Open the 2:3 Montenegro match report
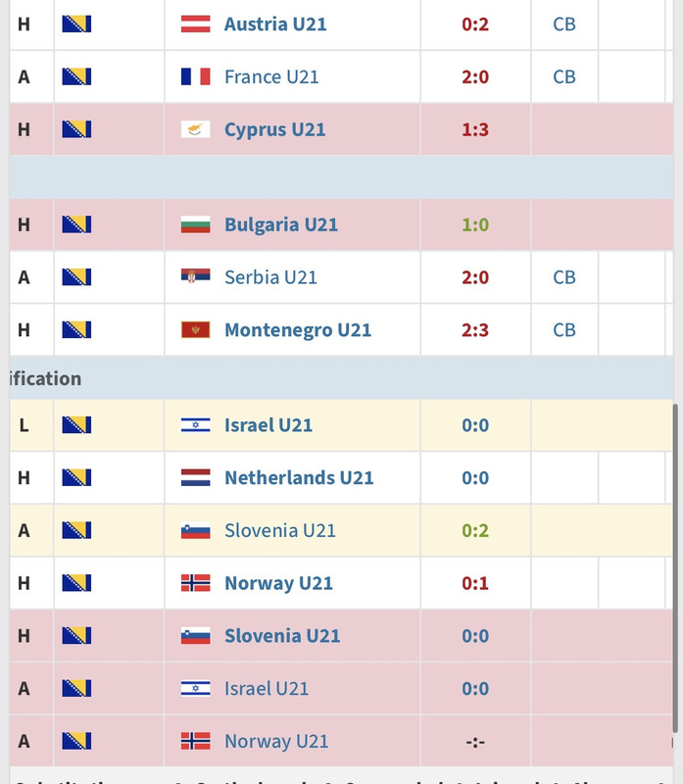Viewport: 683px width, 784px height. coord(475,330)
